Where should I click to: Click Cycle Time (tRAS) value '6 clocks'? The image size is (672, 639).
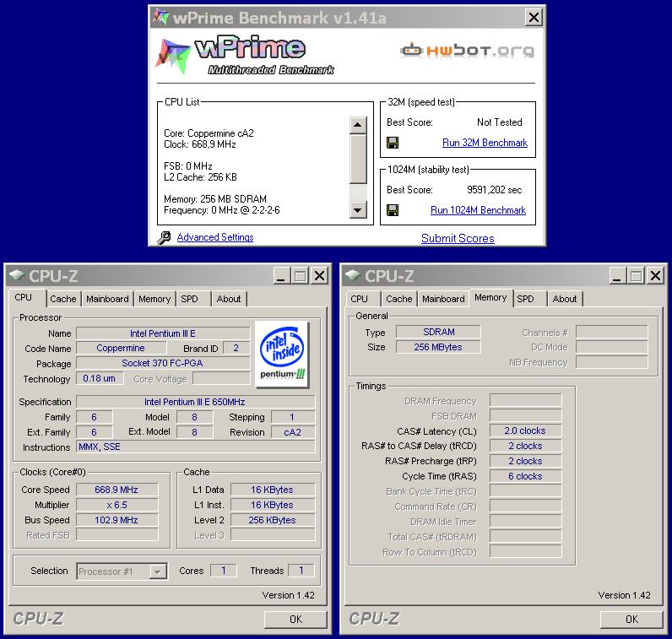coord(525,476)
